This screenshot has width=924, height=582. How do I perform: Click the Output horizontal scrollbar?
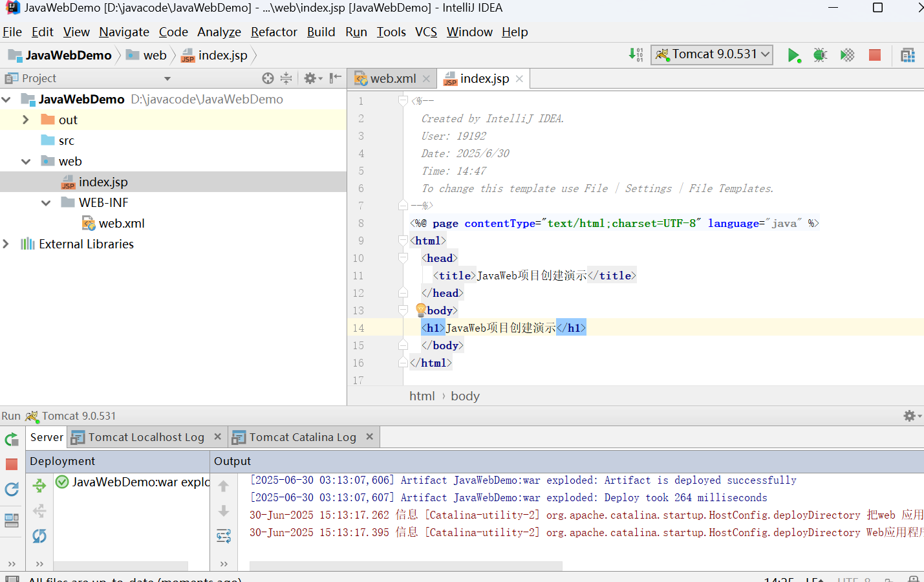pyautogui.click(x=406, y=566)
